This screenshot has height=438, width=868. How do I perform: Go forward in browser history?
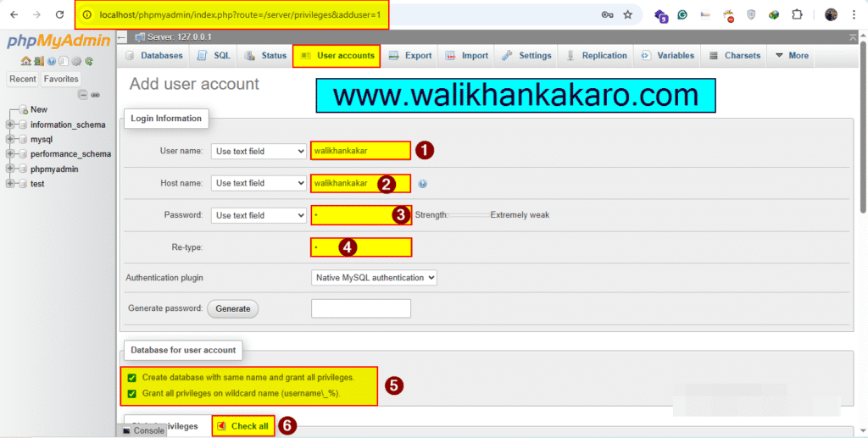[x=36, y=15]
